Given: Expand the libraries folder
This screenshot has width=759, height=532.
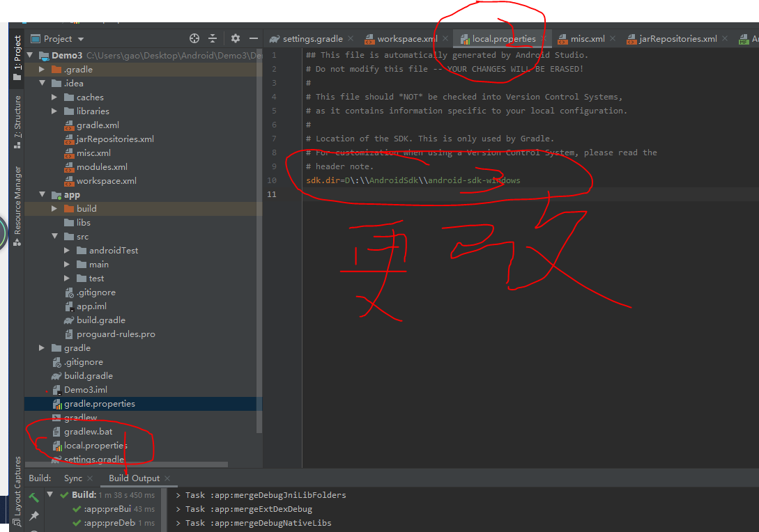Looking at the screenshot, I should 54,111.
